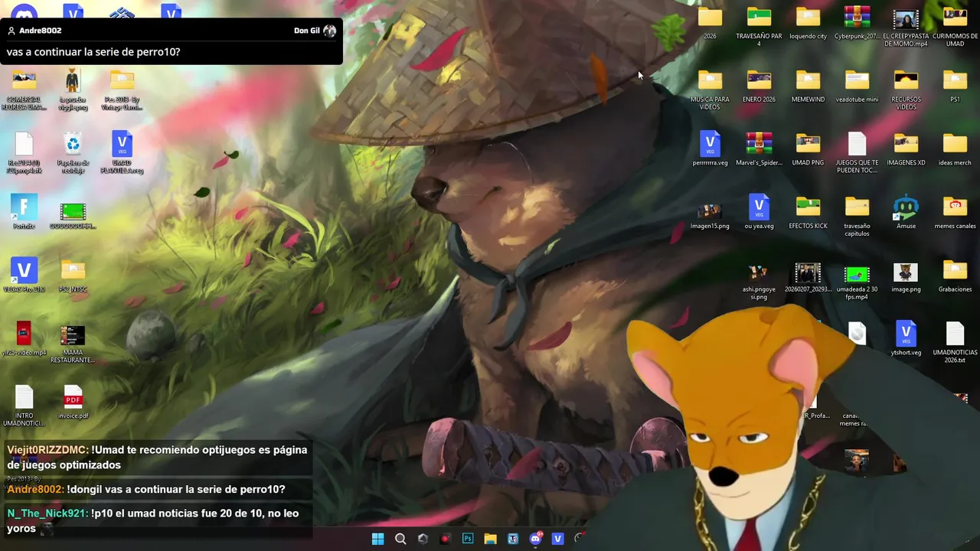Select umadeada 2 30 fps.mp4 video
The image size is (980, 551).
[857, 281]
